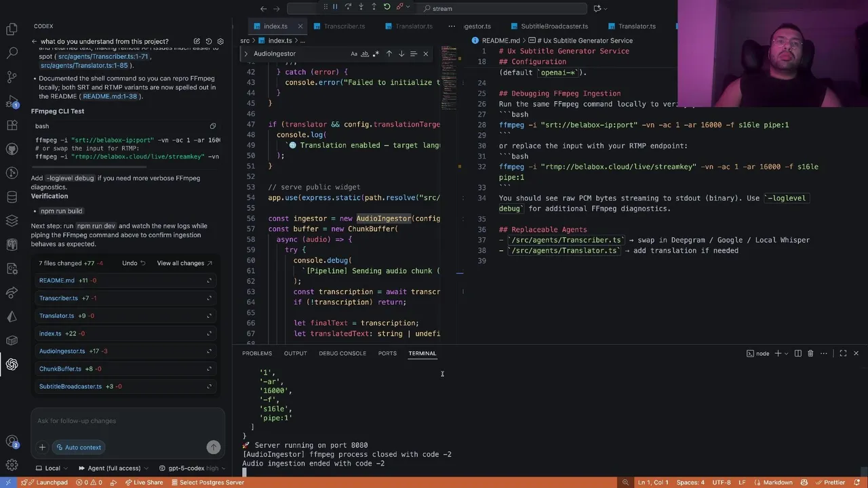
Task: Click Step Out in debug toolbar
Action: pos(374,7)
